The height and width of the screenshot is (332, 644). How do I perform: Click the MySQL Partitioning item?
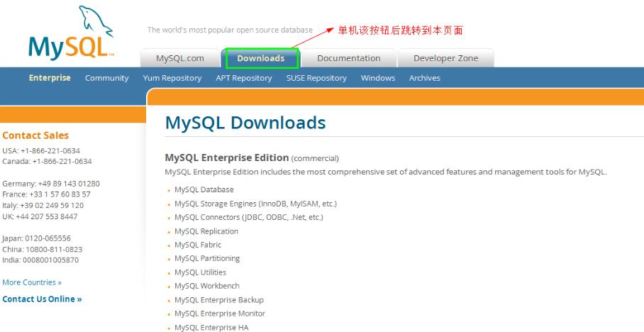(x=207, y=258)
